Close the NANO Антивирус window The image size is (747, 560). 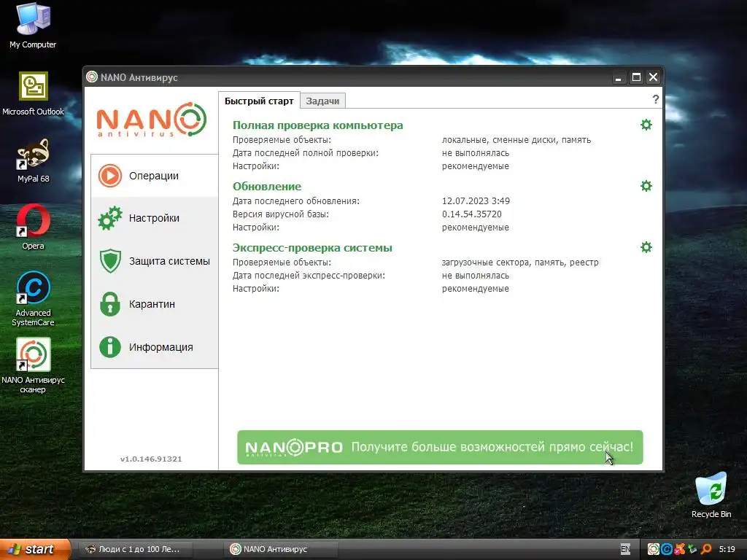click(653, 77)
